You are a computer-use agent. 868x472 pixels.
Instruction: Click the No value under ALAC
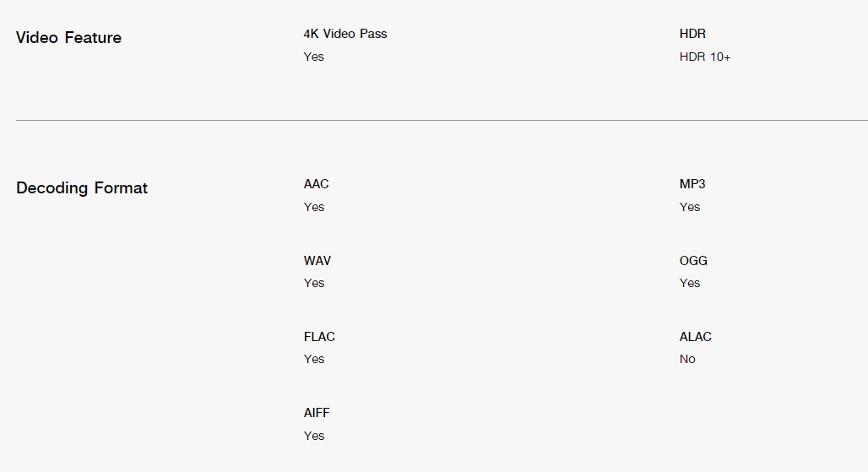pyautogui.click(x=687, y=359)
